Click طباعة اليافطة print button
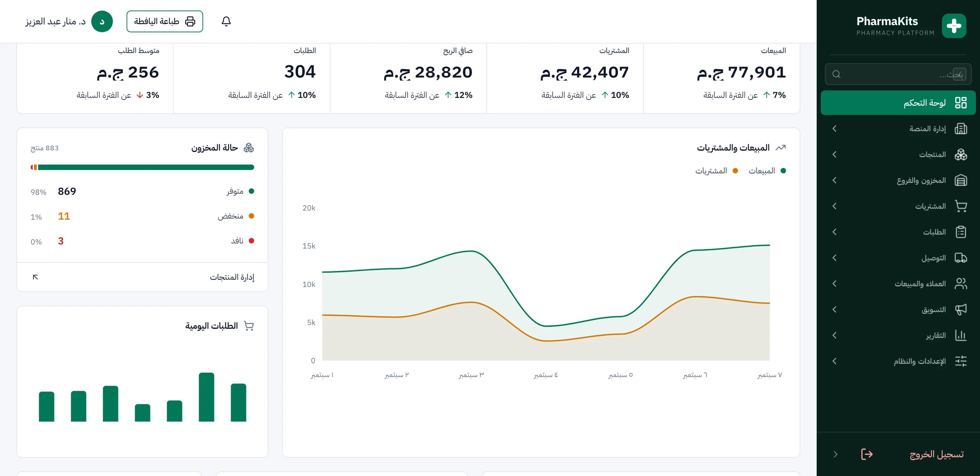Viewport: 980px width, 476px height. (x=165, y=21)
